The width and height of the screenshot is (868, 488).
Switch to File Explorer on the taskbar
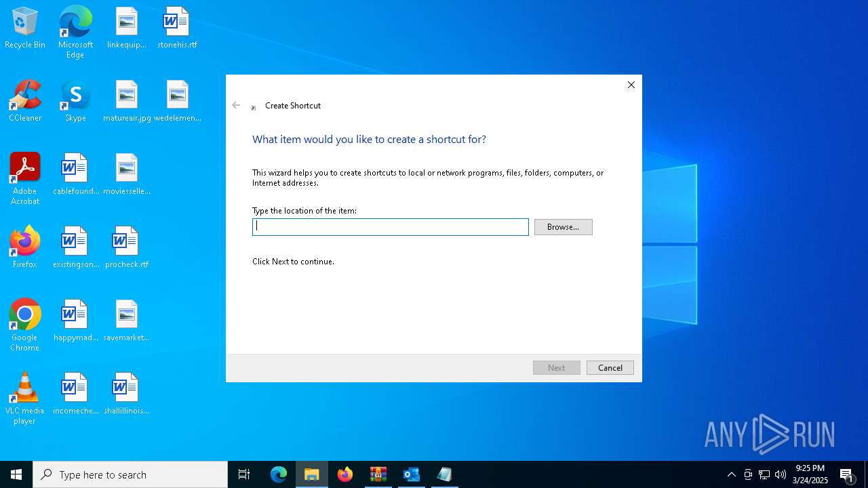[x=312, y=474]
